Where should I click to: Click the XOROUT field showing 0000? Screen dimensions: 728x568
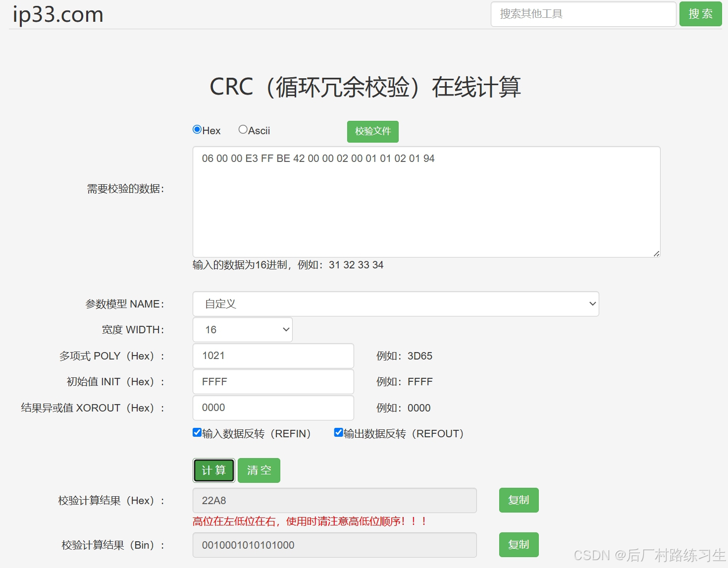point(273,408)
